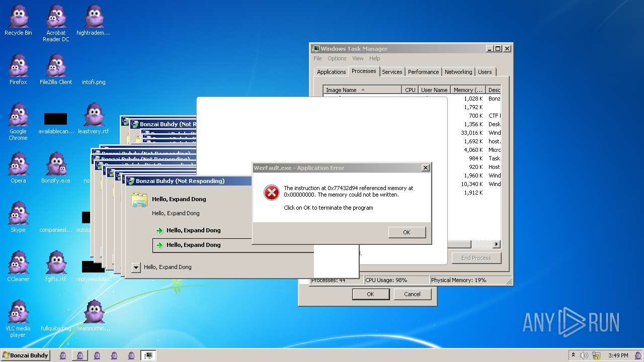
Task: Switch to the Networking tab
Action: coord(458,72)
